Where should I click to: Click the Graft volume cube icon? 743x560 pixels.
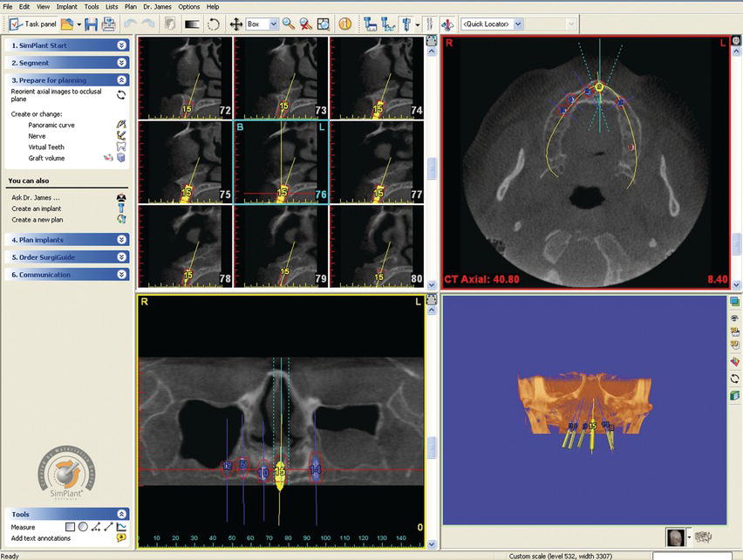[121, 158]
